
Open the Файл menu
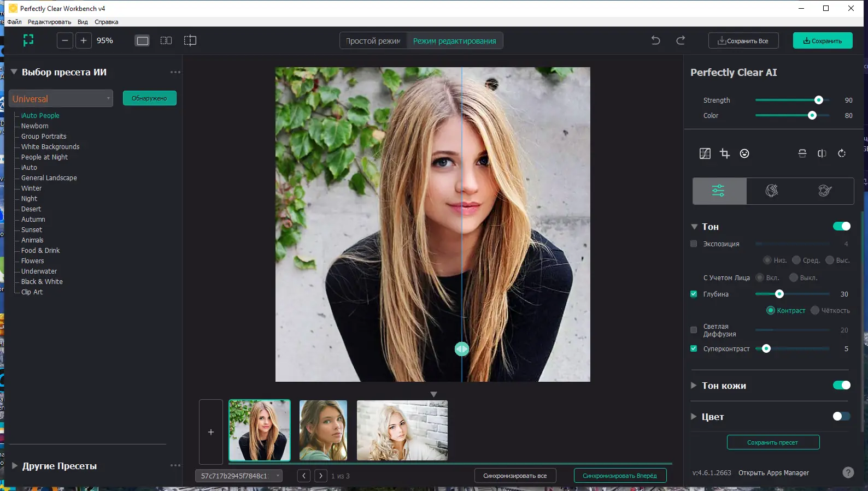14,22
